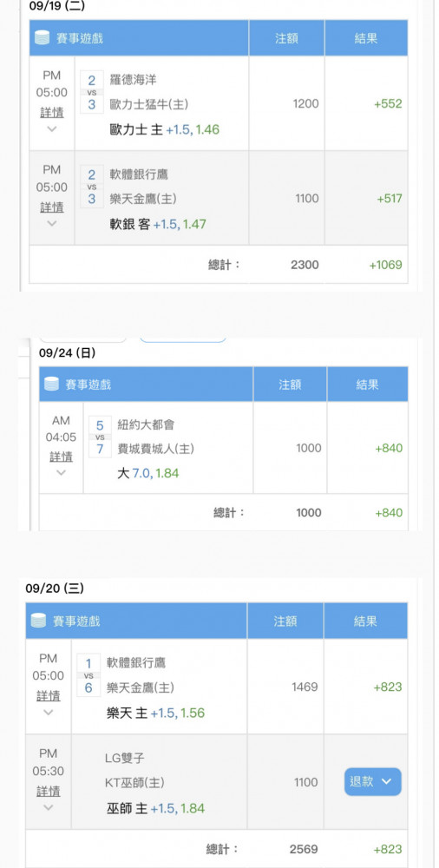The image size is (439, 868).
Task: Click 注額 column header in 09/19 table
Action: click(x=287, y=38)
